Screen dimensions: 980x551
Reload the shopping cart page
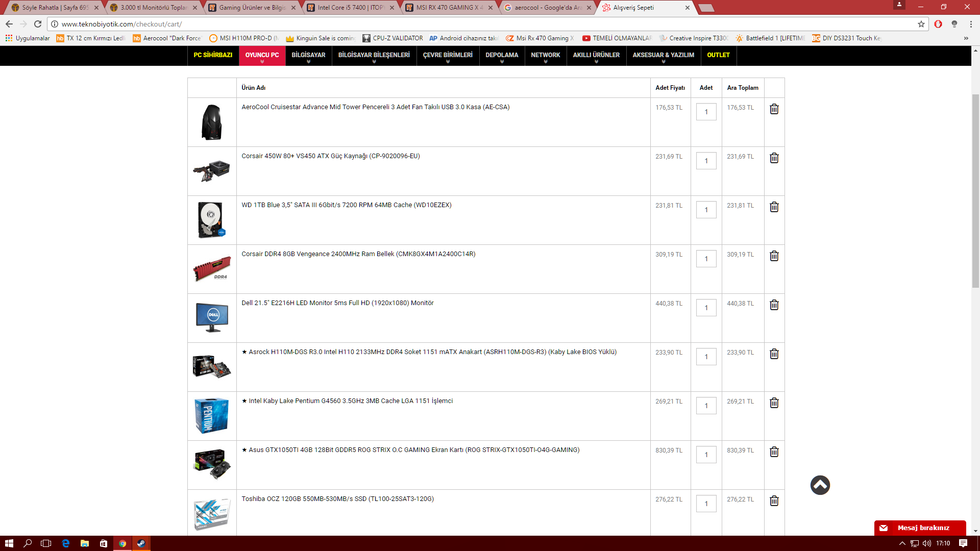click(x=38, y=24)
